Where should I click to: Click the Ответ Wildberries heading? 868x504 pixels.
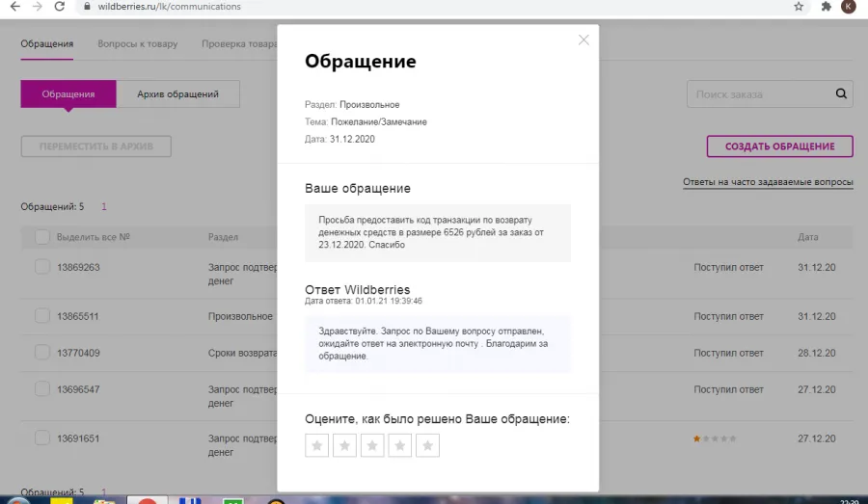tap(358, 289)
